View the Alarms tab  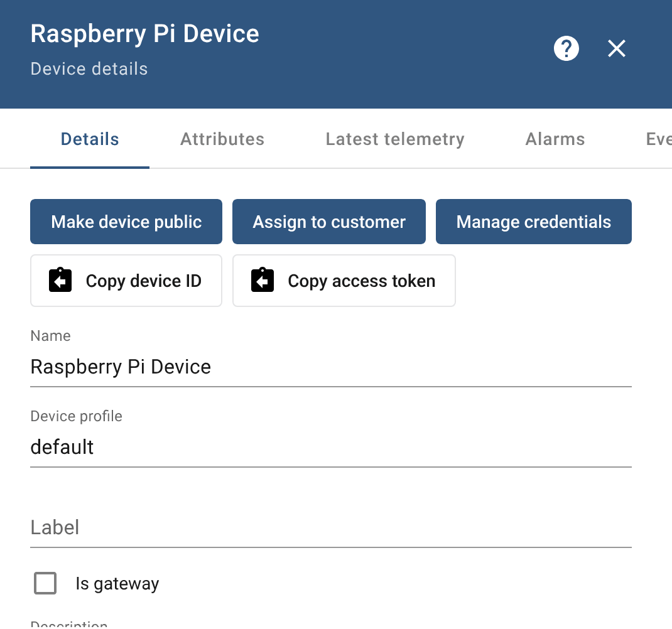555,139
